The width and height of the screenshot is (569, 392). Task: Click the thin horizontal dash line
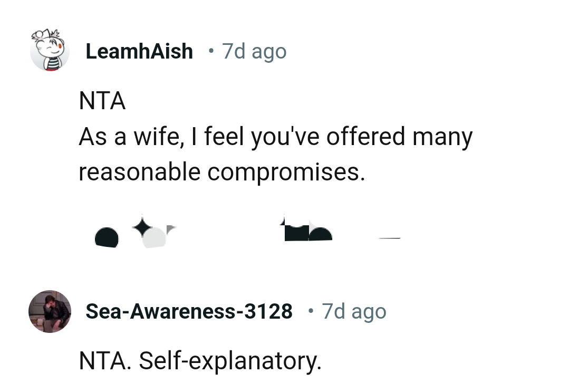[389, 239]
